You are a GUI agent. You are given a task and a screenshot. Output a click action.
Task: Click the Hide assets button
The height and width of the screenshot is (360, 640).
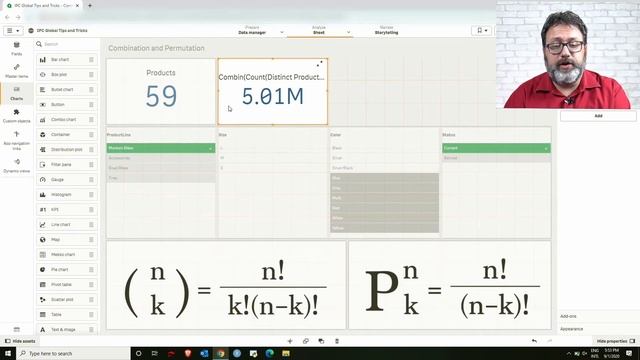click(20, 341)
